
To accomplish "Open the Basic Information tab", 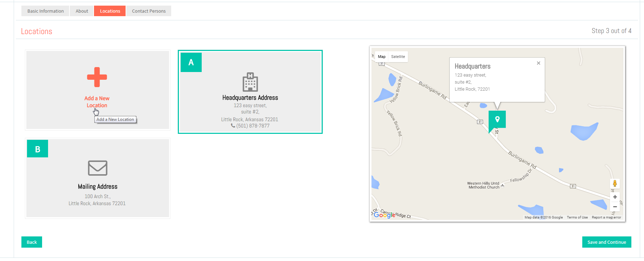I will click(46, 11).
